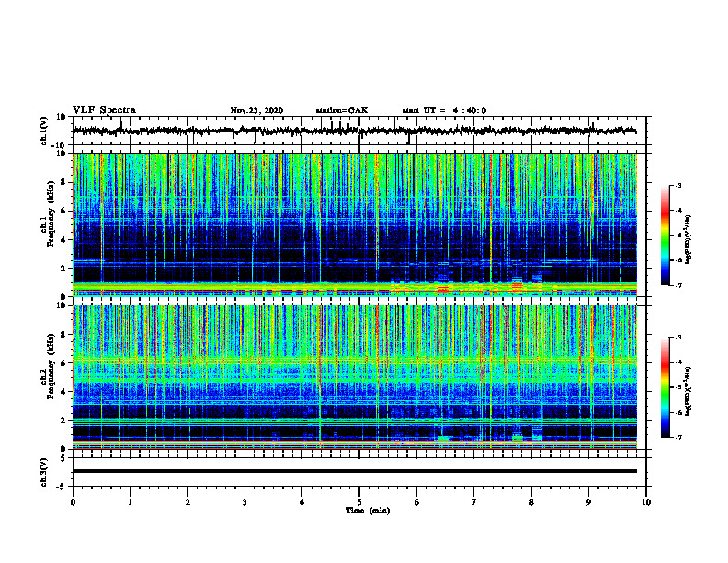The height and width of the screenshot is (563, 728).
Task: Click the "start UT = 4:40:0" header text
Action: tap(444, 110)
